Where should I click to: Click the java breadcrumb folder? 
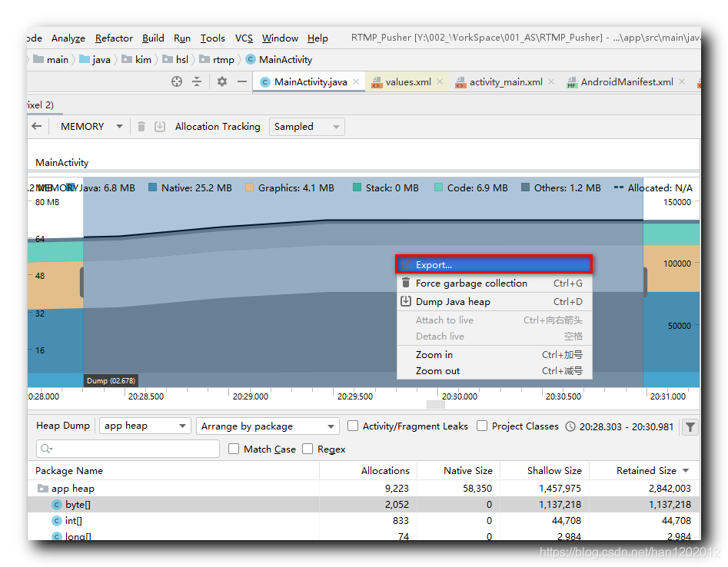pyautogui.click(x=95, y=59)
